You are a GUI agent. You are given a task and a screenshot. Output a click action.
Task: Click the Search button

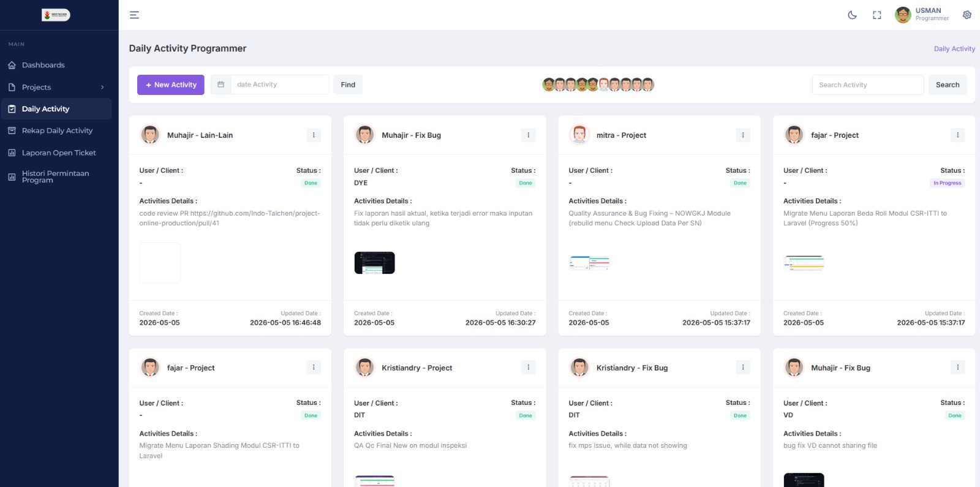point(948,85)
